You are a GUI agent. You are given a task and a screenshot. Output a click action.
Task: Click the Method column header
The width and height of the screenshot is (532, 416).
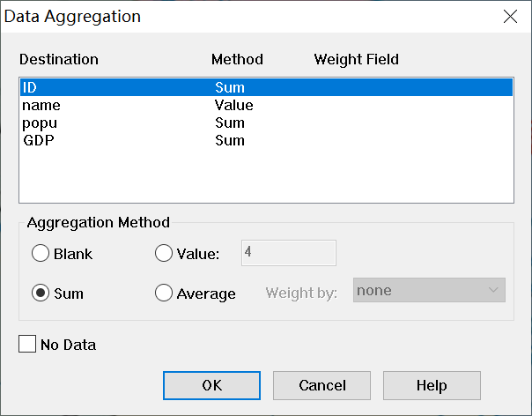click(237, 60)
